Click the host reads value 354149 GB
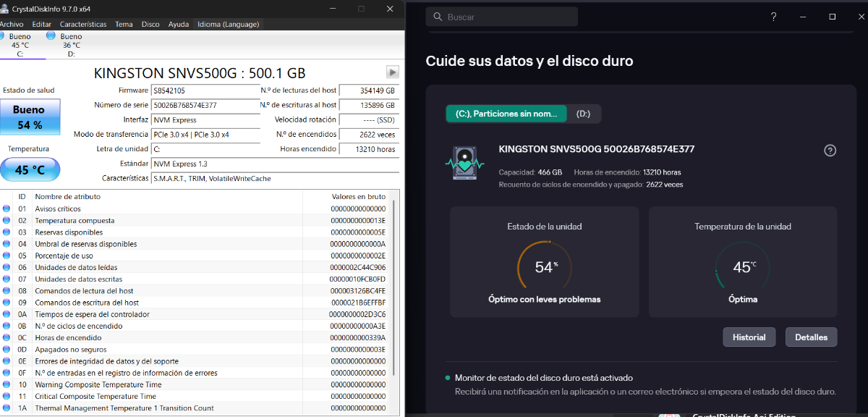 (369, 90)
